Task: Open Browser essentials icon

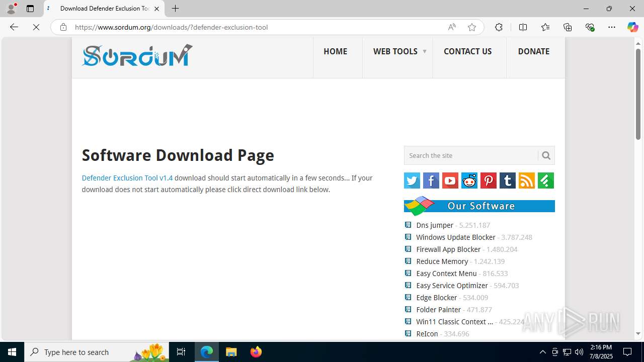Action: click(590, 27)
